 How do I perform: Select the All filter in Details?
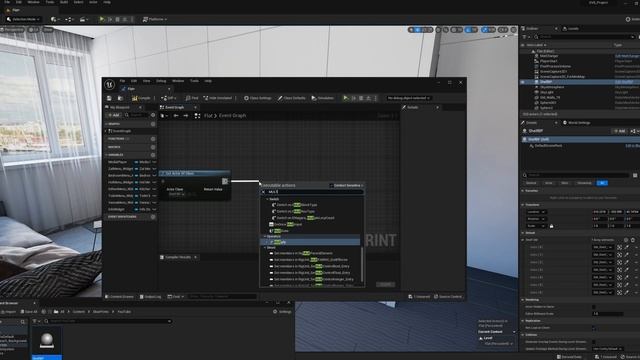point(602,183)
